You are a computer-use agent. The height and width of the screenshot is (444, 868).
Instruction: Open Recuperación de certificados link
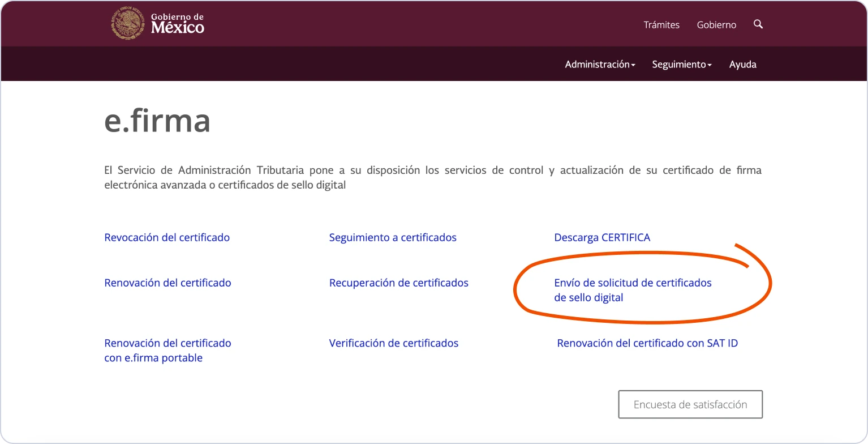point(399,283)
